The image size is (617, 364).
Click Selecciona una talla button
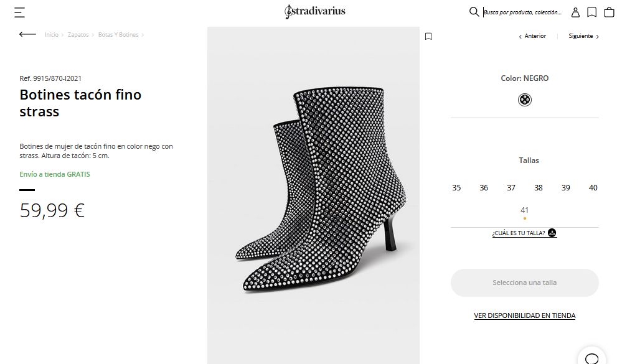524,282
